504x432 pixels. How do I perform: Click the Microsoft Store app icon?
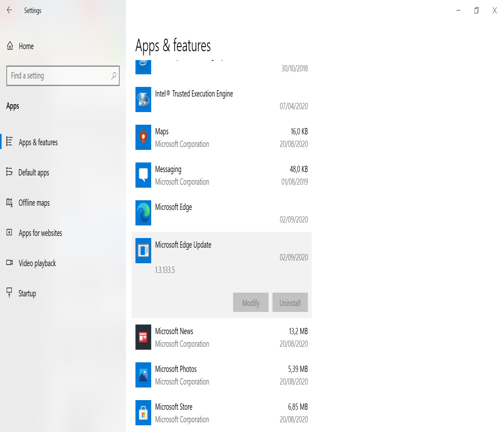tap(143, 413)
